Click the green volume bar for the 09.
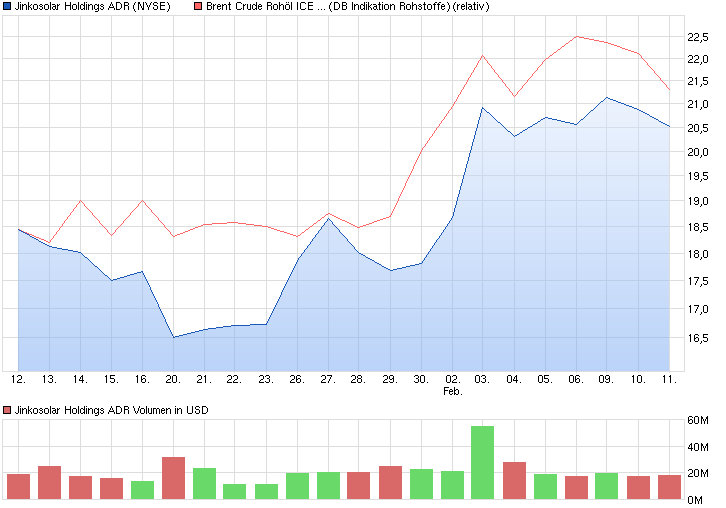The width and height of the screenshot is (726, 508). coord(607,486)
